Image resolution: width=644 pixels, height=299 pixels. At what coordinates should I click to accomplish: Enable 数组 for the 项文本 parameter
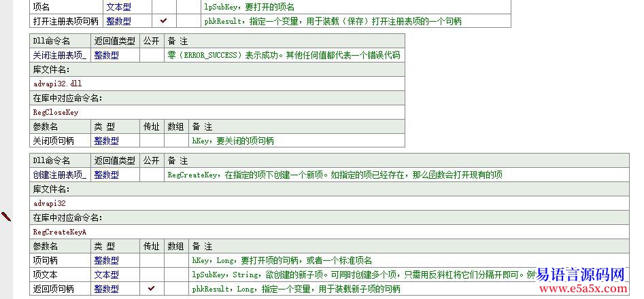point(177,275)
